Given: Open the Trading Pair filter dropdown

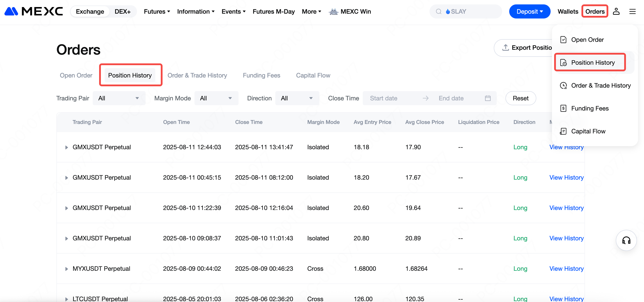Looking at the screenshot, I should tap(119, 98).
